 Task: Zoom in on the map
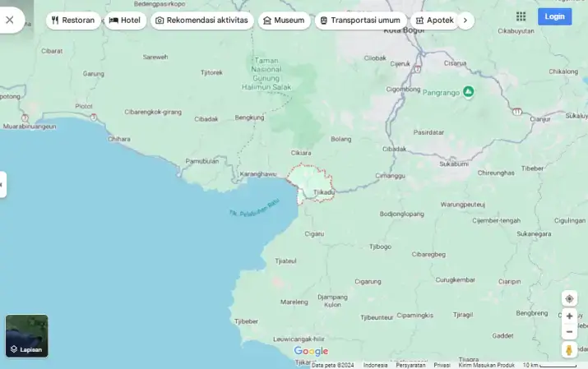(569, 316)
